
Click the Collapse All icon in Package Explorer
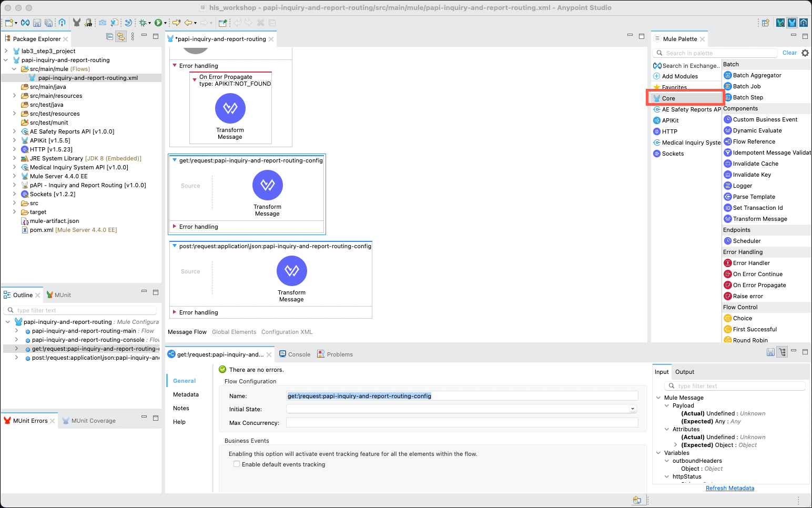point(109,36)
